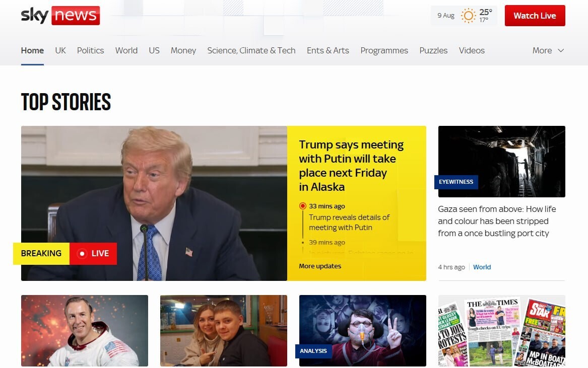Open the astronaut portrait story thumbnail
This screenshot has width=588, height=368.
[85, 330]
